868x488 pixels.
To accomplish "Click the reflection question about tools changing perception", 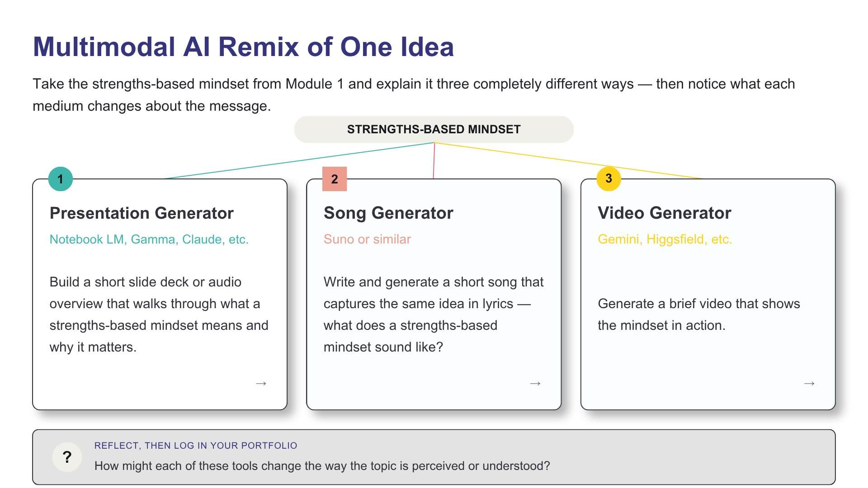I will click(322, 466).
